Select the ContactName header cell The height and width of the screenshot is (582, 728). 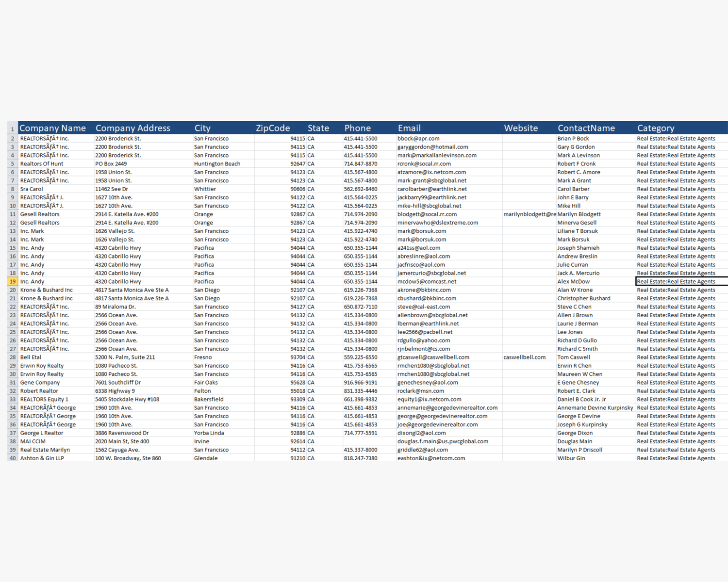click(596, 128)
